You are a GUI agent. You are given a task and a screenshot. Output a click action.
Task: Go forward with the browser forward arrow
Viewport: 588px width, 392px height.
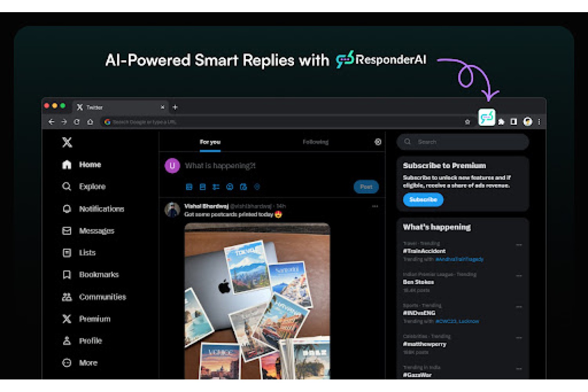click(x=64, y=122)
